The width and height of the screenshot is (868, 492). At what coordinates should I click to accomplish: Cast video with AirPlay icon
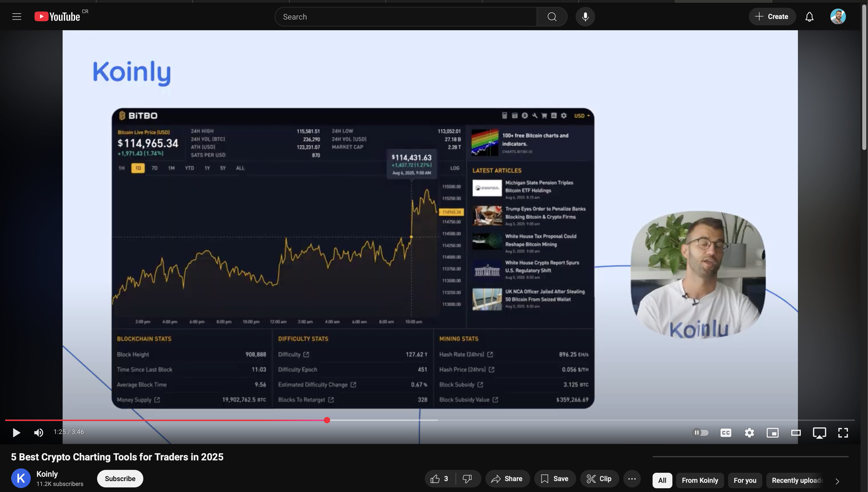tap(819, 433)
